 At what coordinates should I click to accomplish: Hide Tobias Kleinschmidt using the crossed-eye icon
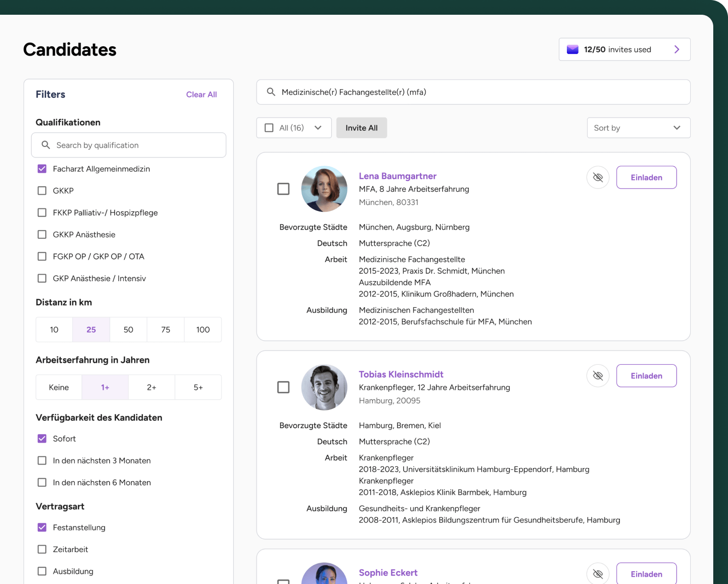point(597,376)
